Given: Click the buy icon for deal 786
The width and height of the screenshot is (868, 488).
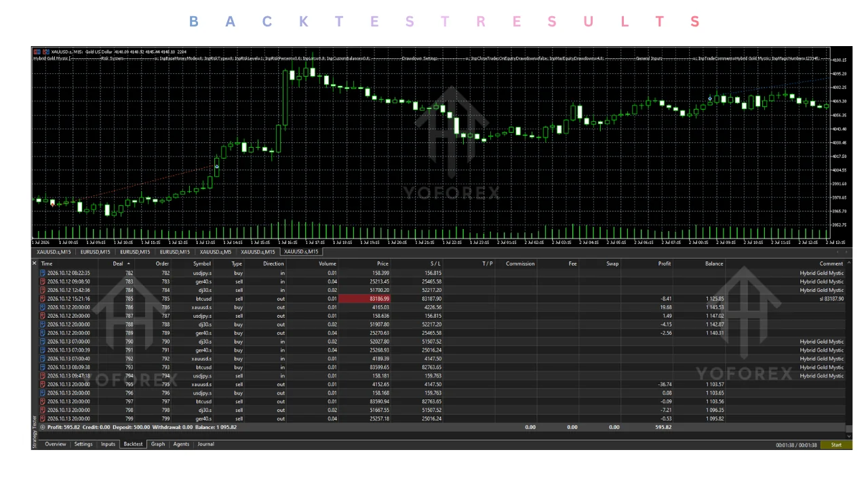Looking at the screenshot, I should [x=43, y=307].
